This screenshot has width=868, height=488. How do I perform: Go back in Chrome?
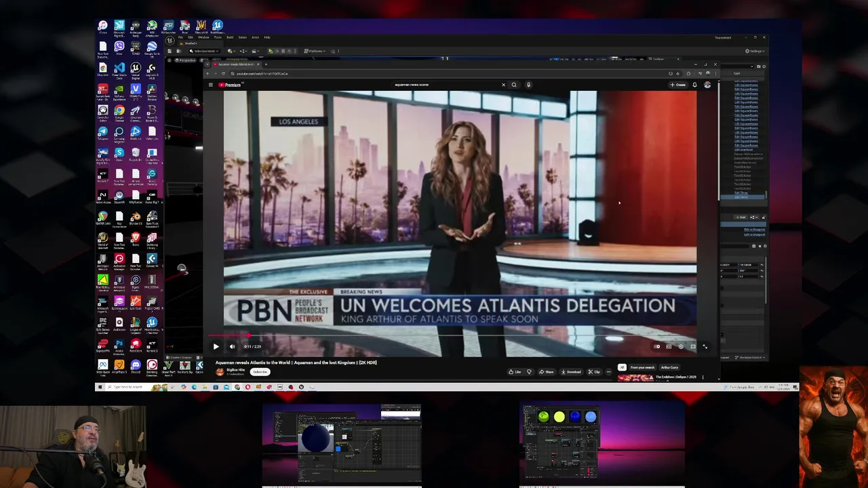pyautogui.click(x=208, y=73)
